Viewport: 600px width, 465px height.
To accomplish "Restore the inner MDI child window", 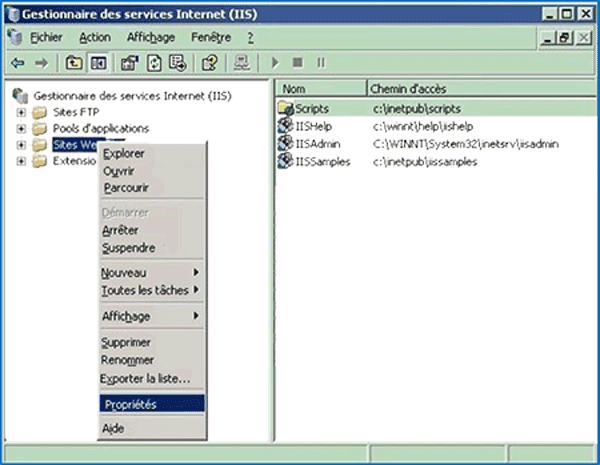I will pos(565,38).
